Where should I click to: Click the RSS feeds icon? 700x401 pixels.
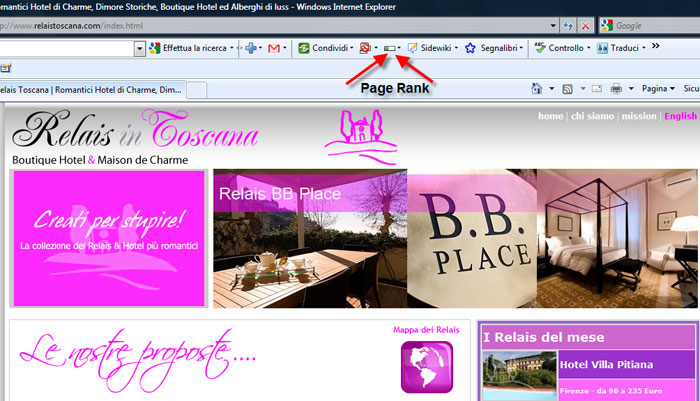(x=567, y=89)
